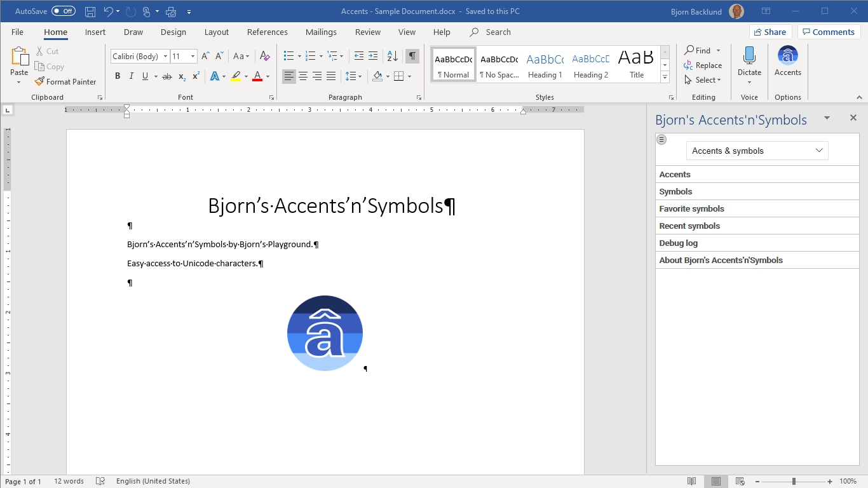Toggle Bold formatting
Screen dimensions: 868x488
pos(118,76)
